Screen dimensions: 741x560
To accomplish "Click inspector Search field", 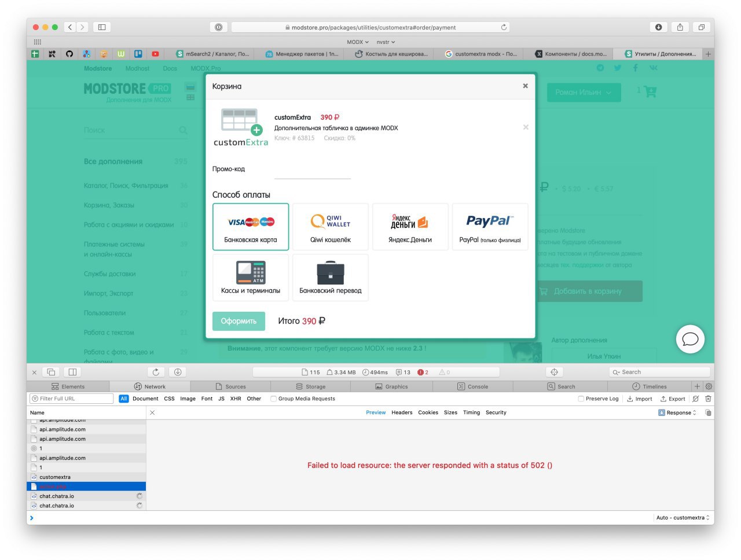I will (659, 372).
